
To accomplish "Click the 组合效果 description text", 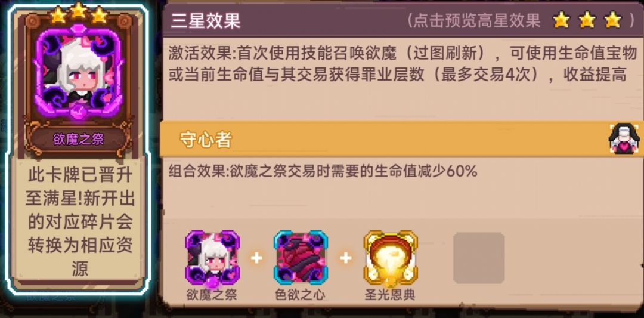I will [x=323, y=171].
